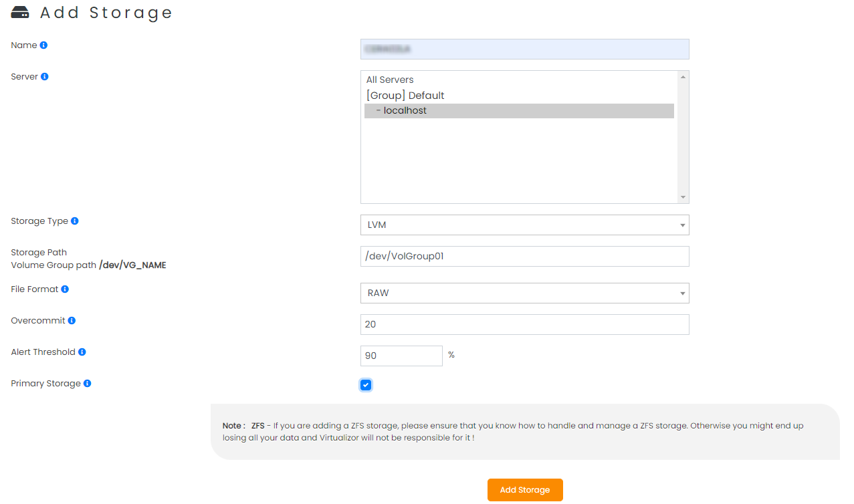Click the File Format info icon
The height and width of the screenshot is (504, 854).
tap(65, 289)
